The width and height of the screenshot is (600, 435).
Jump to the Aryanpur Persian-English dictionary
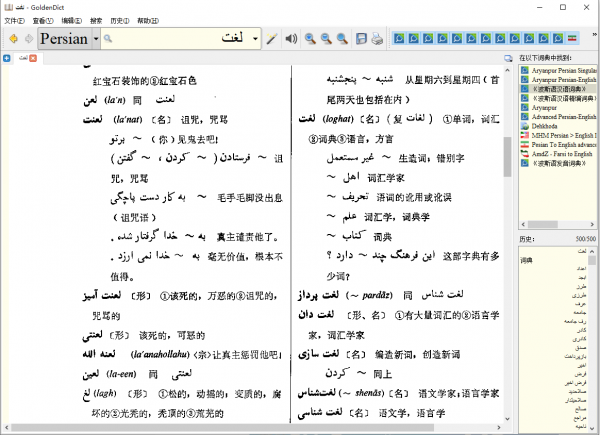pyautogui.click(x=558, y=80)
